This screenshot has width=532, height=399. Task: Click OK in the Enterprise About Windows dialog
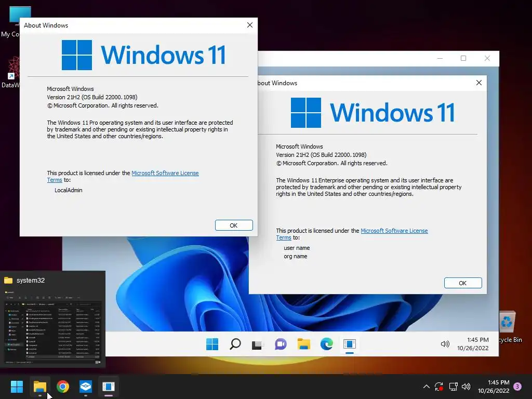(463, 283)
